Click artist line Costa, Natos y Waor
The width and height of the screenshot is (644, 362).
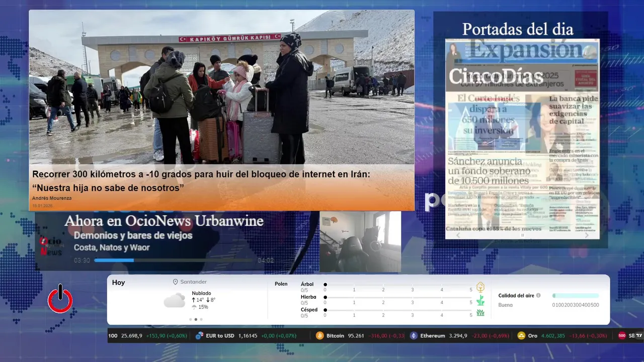coord(112,247)
